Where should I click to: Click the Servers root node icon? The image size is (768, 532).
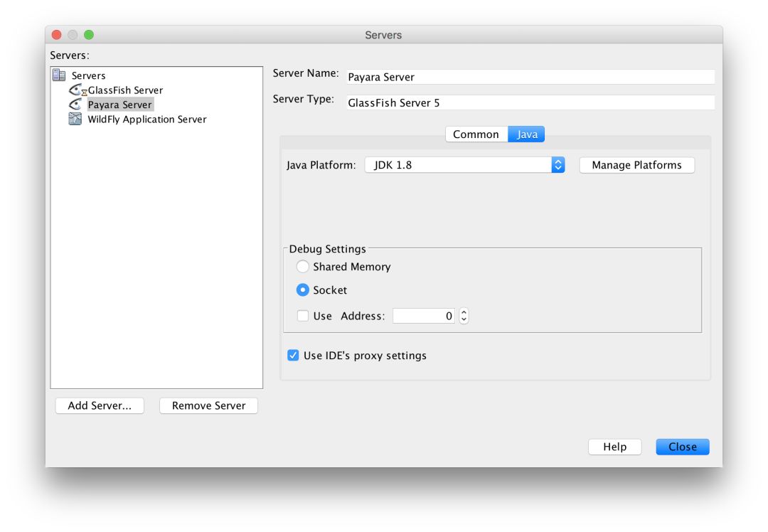pos(59,75)
